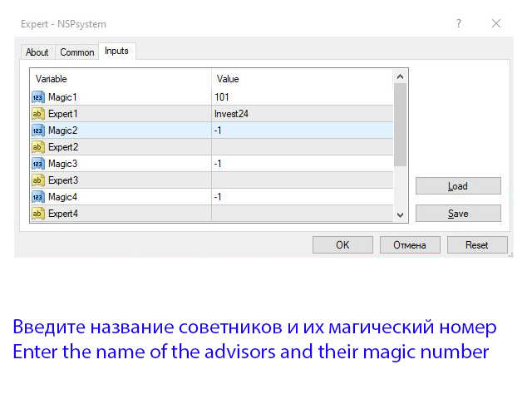The height and width of the screenshot is (399, 532).
Task: Select the Expert2 variable name
Action: click(x=63, y=147)
